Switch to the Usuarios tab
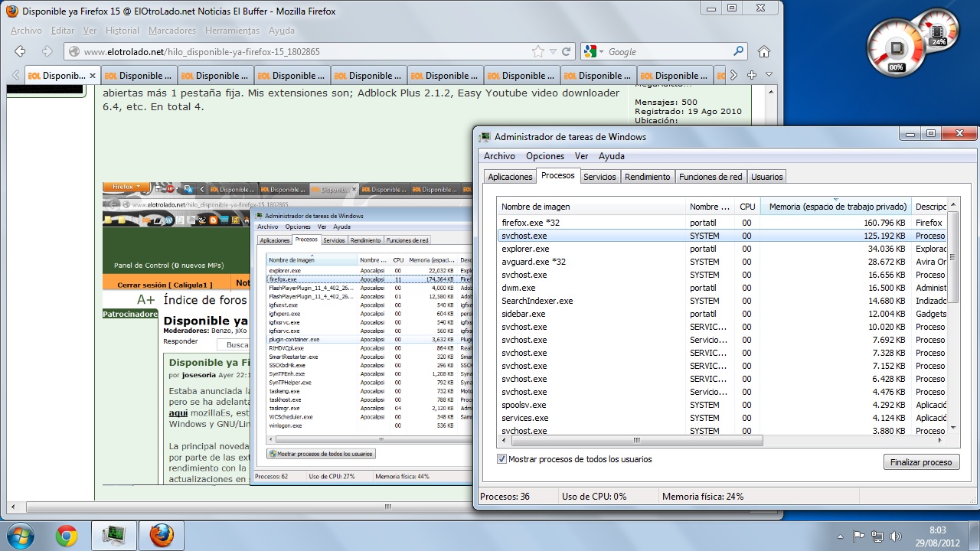This screenshot has height=551, width=980. (x=767, y=177)
